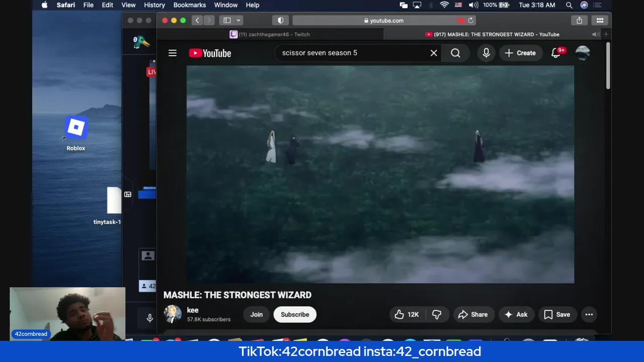Click the Safari page vertical scrollbar
The width and height of the screenshot is (644, 362).
(x=608, y=66)
